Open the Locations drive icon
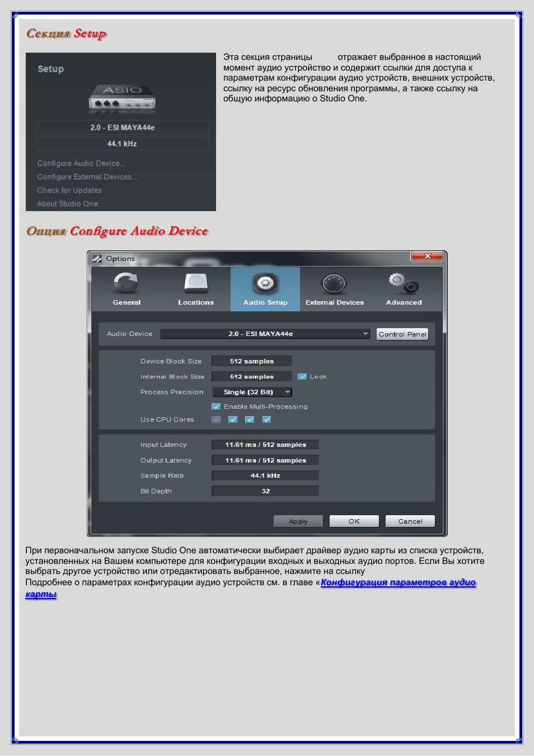 tap(196, 283)
